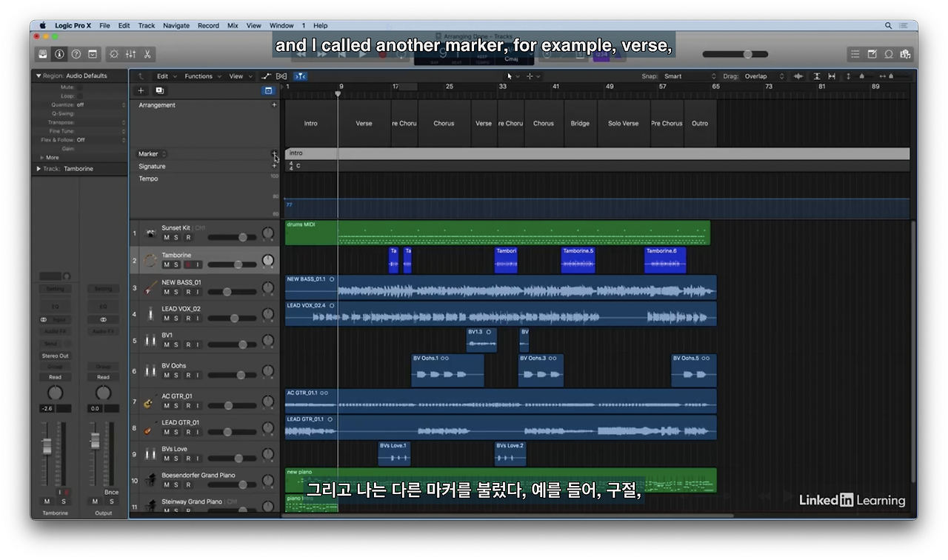Open the Library panel button
This screenshot has width=948, height=560.
(x=43, y=54)
